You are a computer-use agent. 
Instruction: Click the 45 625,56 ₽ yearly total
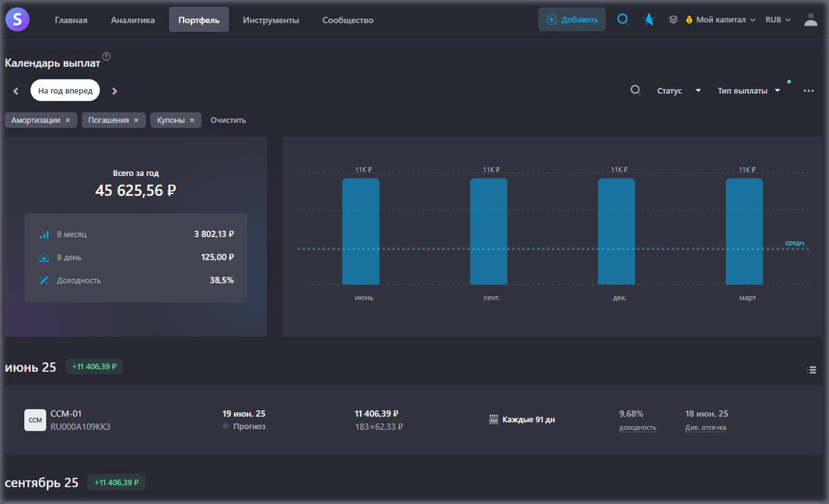[x=135, y=190]
